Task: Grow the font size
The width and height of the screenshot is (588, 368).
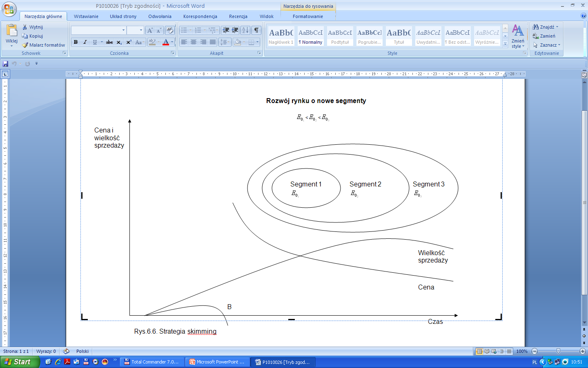Action: pos(150,30)
